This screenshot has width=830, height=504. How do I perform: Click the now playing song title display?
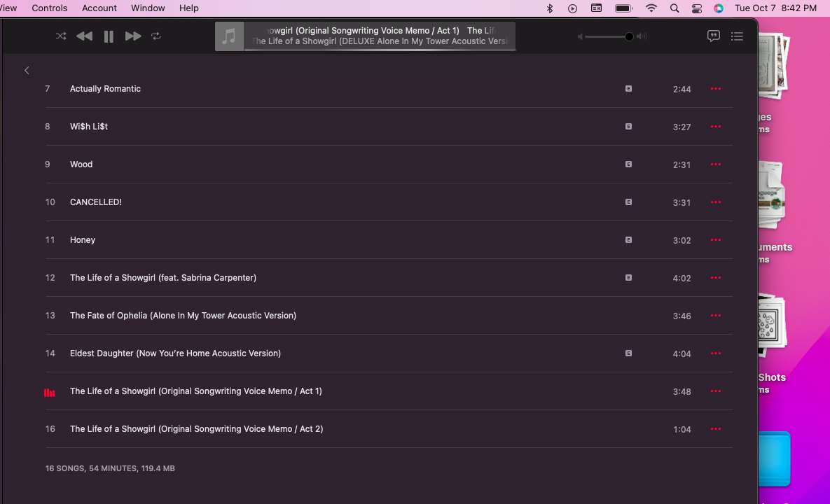(380, 31)
